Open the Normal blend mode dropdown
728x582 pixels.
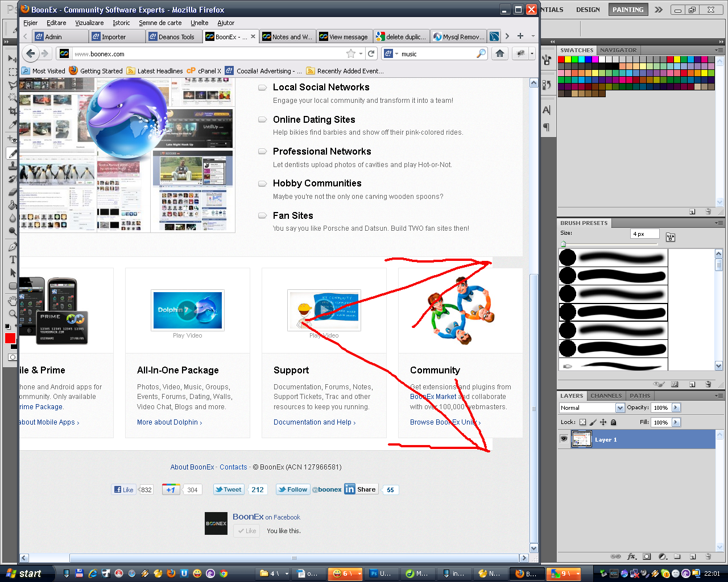point(620,408)
